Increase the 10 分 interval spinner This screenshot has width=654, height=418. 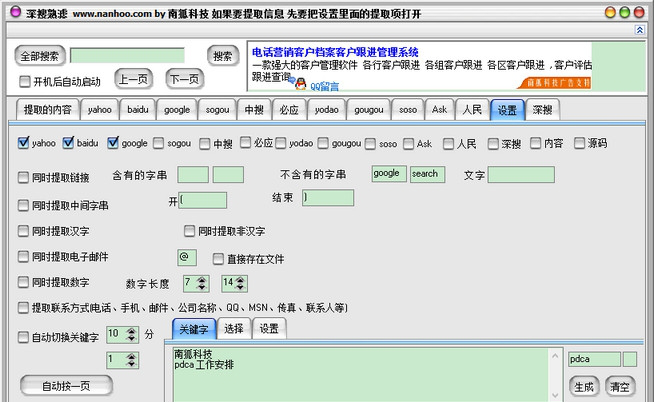pyautogui.click(x=132, y=331)
